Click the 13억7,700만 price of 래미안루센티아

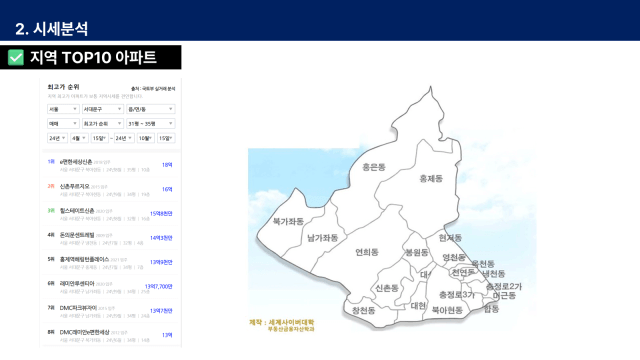pyautogui.click(x=159, y=287)
